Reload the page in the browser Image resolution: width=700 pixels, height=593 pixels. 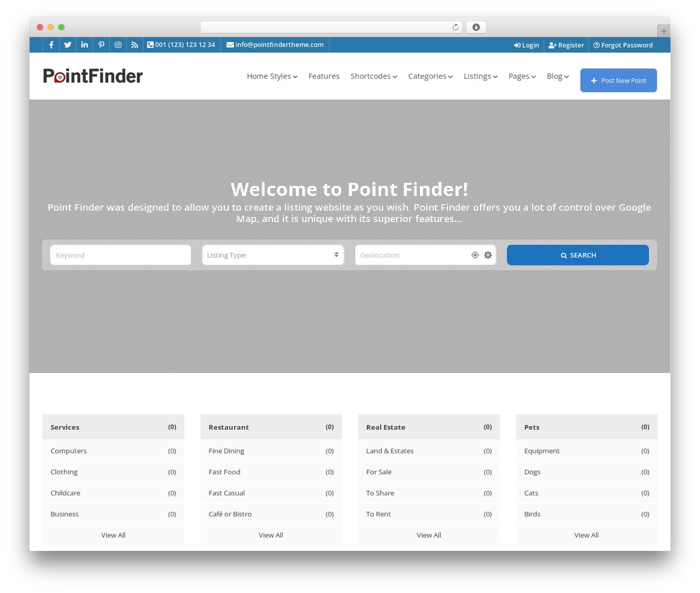pyautogui.click(x=455, y=27)
